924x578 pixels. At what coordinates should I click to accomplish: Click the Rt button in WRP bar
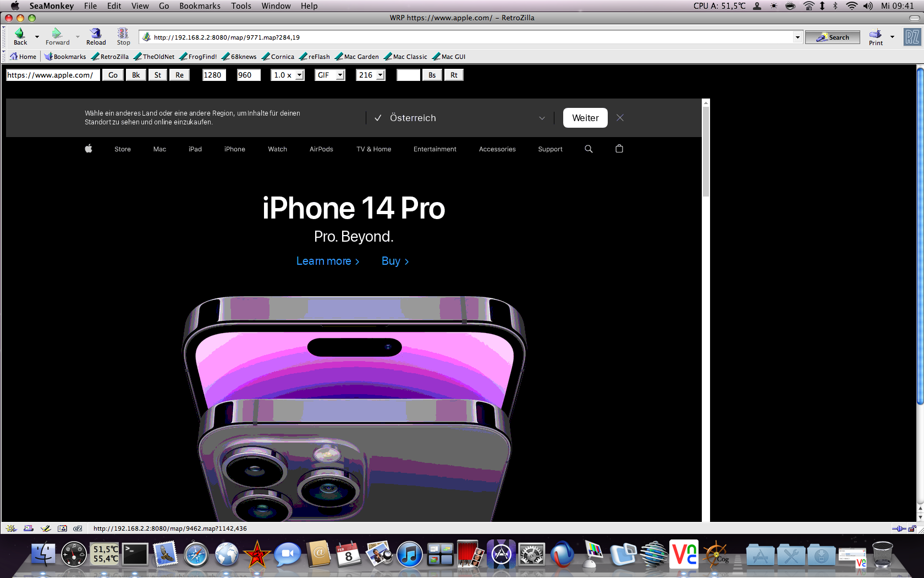point(454,75)
